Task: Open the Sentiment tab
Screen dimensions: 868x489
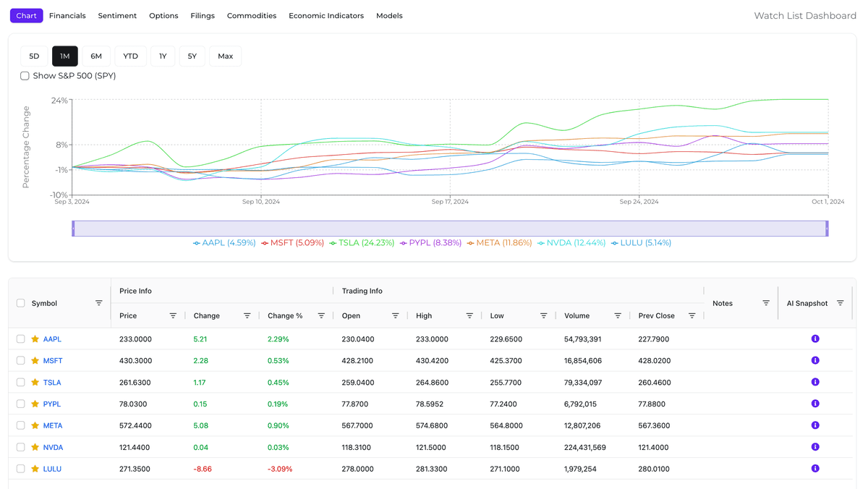Action: (117, 15)
